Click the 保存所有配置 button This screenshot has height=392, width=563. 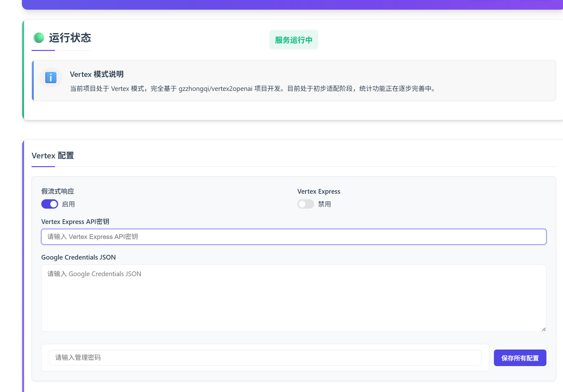coord(520,358)
